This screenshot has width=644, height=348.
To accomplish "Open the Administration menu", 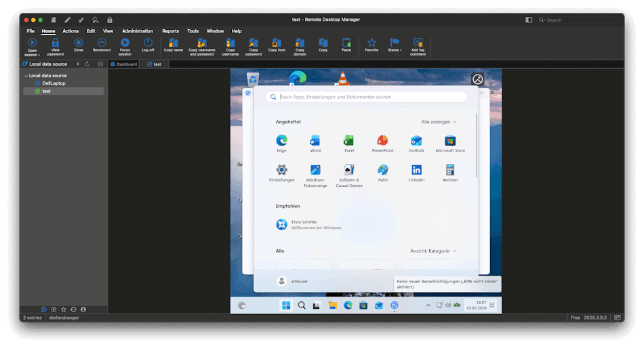I will tap(137, 31).
